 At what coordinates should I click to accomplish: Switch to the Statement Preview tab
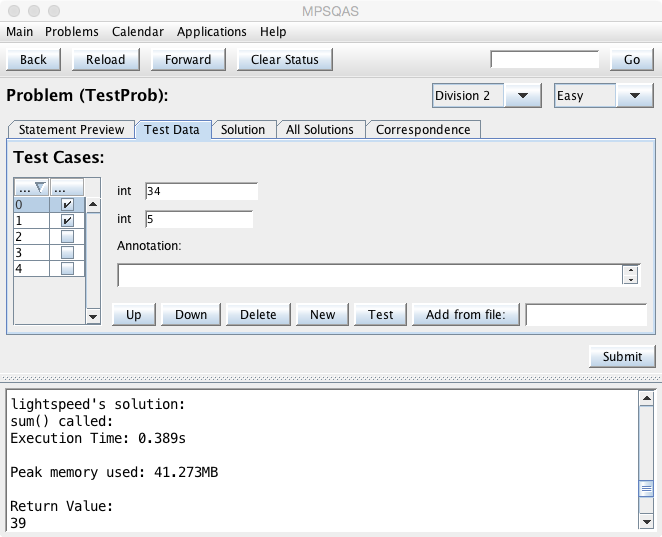tap(71, 129)
